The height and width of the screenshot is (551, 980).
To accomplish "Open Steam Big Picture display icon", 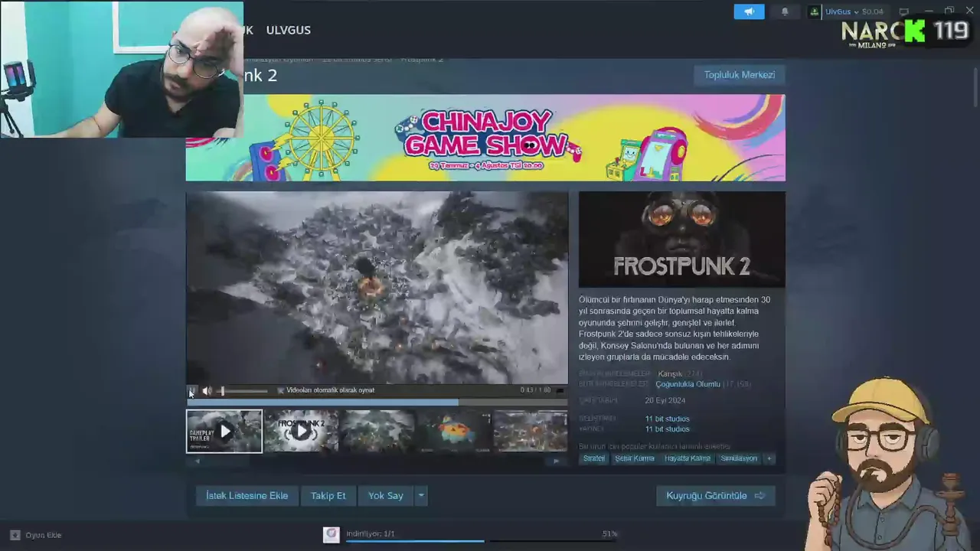I will pos(904,11).
